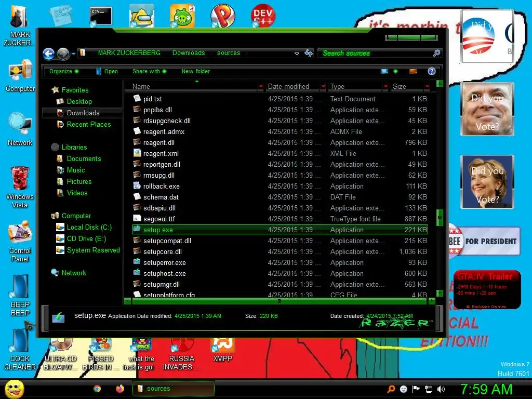This screenshot has height=399, width=532.
Task: Click New folder button
Action: pyautogui.click(x=196, y=71)
